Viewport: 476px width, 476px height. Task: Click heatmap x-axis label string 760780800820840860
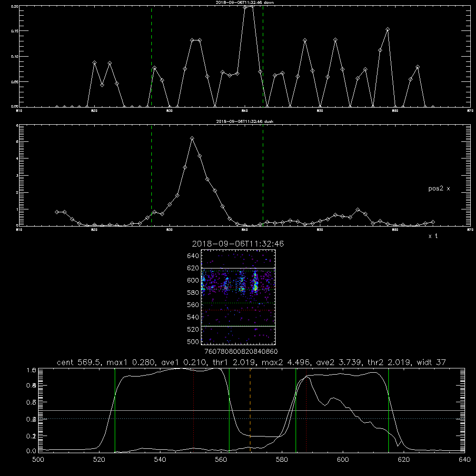tap(241, 352)
